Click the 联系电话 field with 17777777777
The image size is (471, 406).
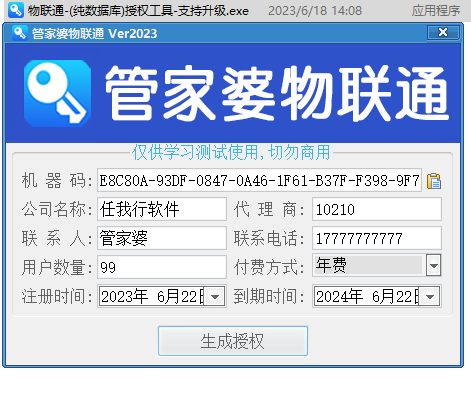point(377,238)
